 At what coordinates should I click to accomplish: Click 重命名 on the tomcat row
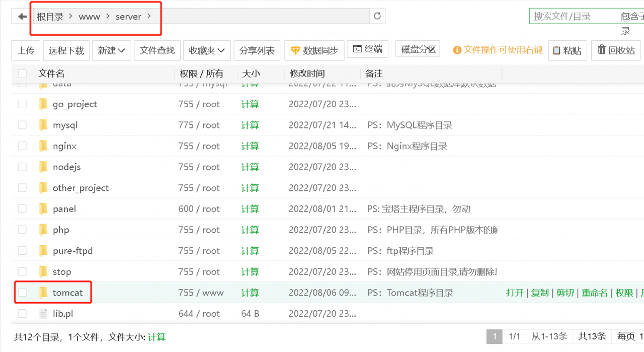(x=595, y=293)
